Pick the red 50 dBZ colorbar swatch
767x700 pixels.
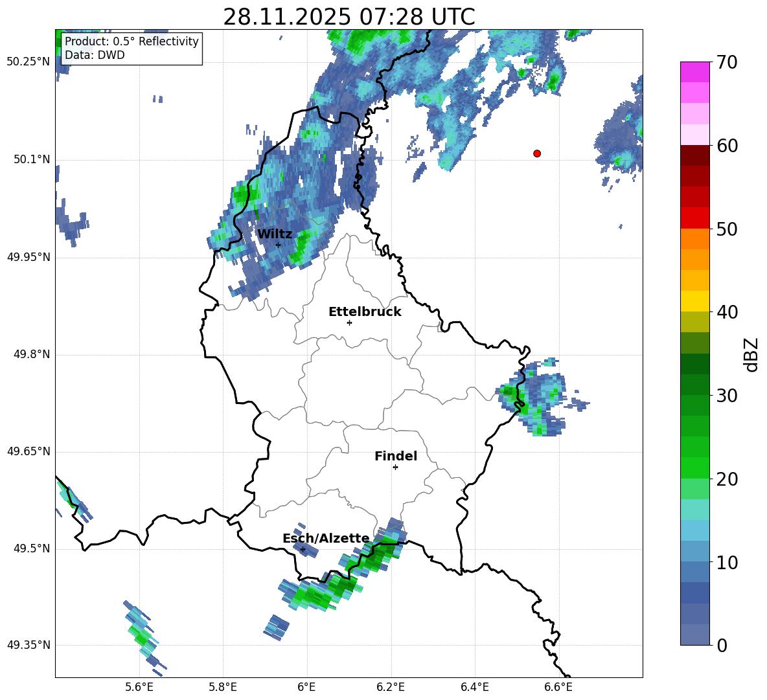(694, 218)
